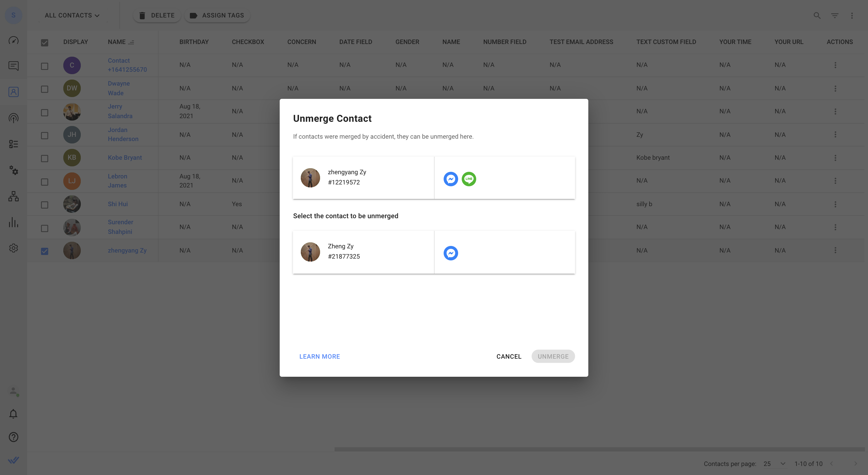The image size is (868, 475).
Task: Check the Jordan Henderson row checkbox
Action: pos(45,135)
